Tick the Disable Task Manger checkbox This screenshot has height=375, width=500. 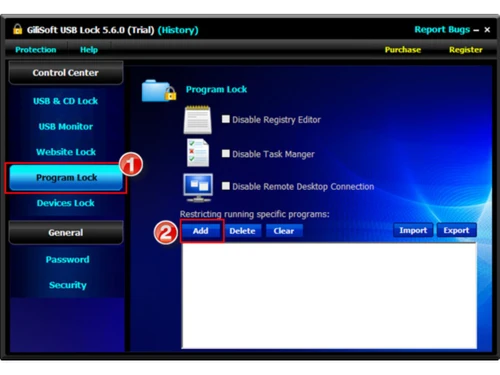(x=226, y=153)
